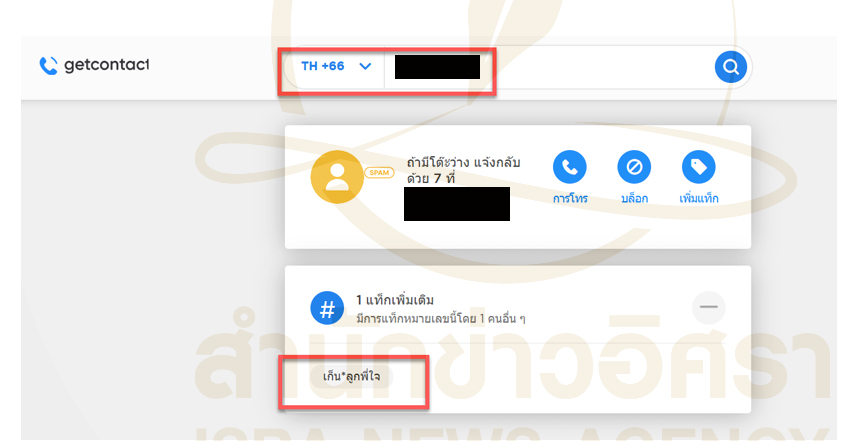The height and width of the screenshot is (441, 848).
Task: Click the contact name ถ้ามีโต๊ะว่าง แจ้งกลับ
Action: (x=463, y=162)
